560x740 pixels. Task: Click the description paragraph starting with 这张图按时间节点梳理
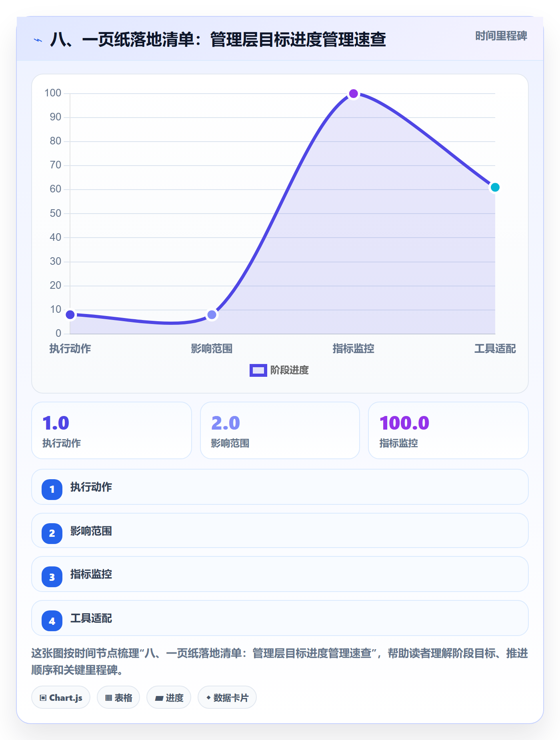tap(280, 662)
